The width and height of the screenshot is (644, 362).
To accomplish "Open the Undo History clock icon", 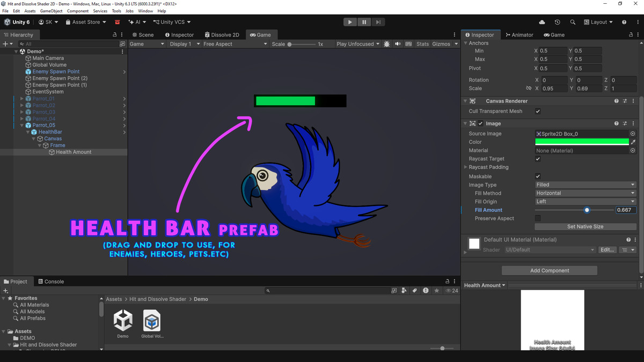I will [x=558, y=22].
